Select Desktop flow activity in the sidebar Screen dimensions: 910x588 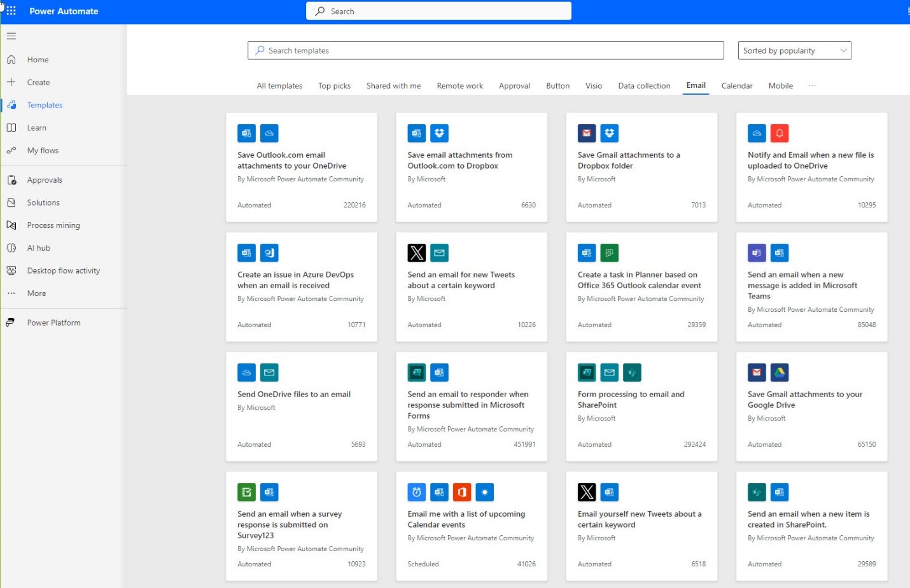click(63, 270)
